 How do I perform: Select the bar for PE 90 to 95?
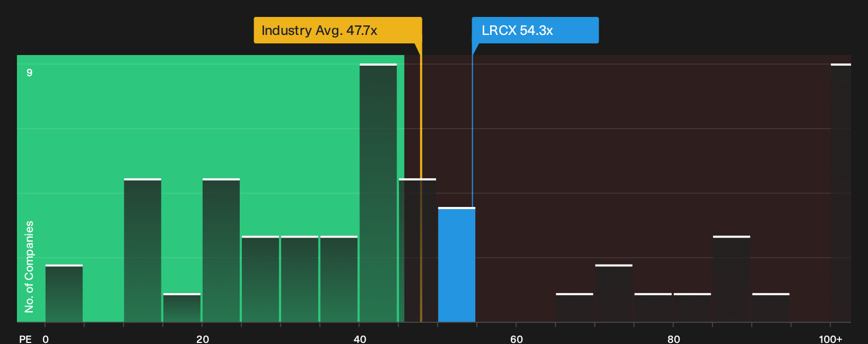pyautogui.click(x=771, y=307)
